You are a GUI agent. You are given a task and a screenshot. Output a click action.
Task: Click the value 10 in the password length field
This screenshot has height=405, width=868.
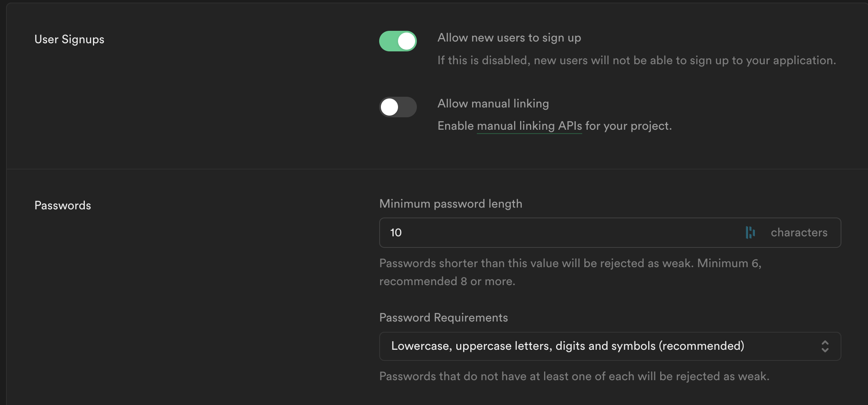coord(396,233)
